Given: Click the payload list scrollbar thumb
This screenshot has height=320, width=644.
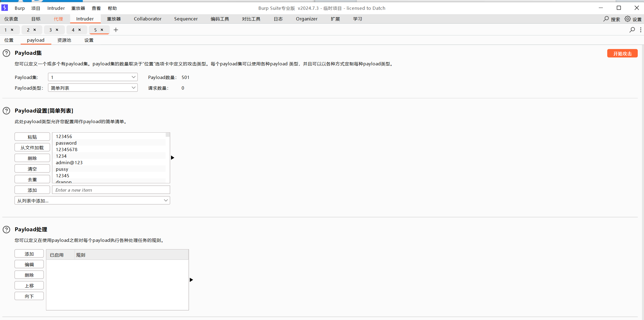Looking at the screenshot, I should pos(168,135).
